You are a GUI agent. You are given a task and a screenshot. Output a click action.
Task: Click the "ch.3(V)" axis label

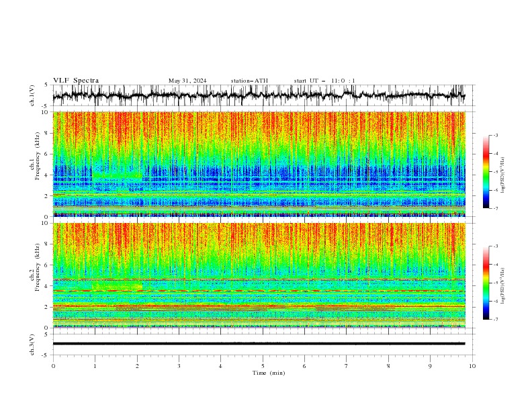(x=32, y=345)
